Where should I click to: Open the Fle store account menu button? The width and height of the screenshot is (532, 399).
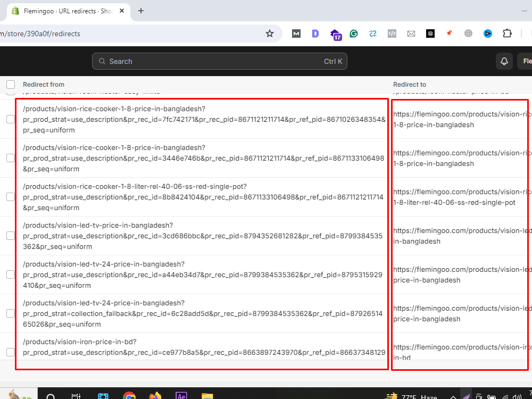525,61
